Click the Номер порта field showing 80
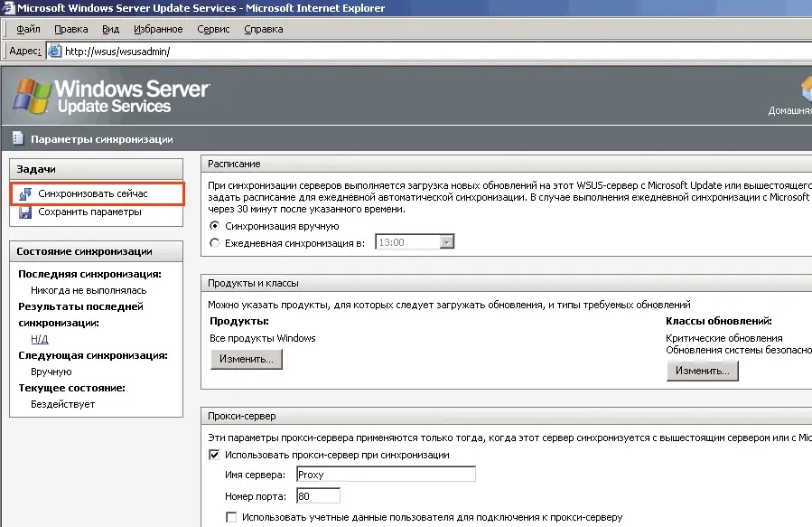Screen dimensions: 812x527 pos(317,495)
